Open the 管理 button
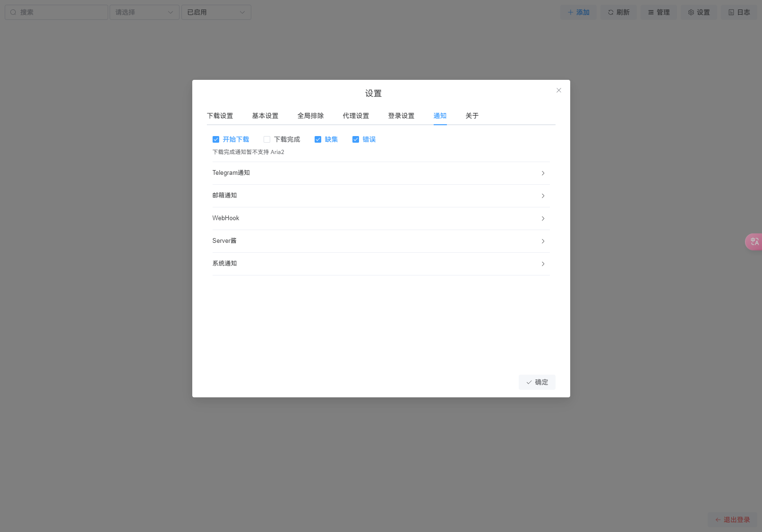The height and width of the screenshot is (532, 762). [659, 12]
